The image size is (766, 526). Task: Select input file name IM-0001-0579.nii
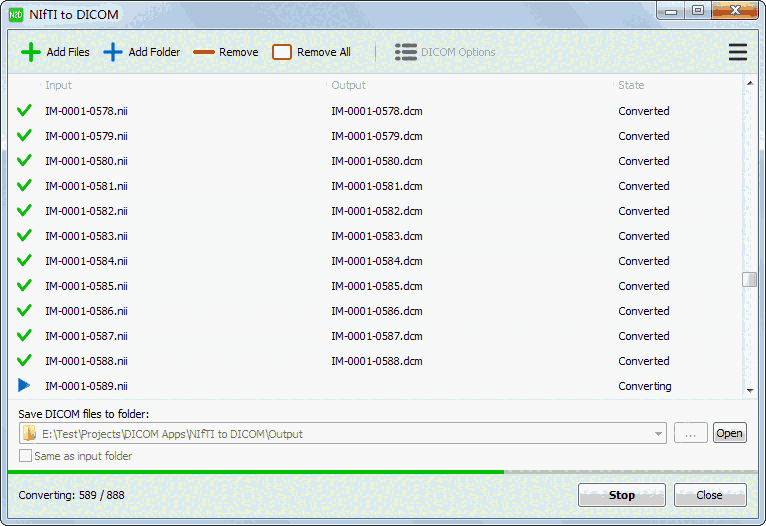point(86,136)
